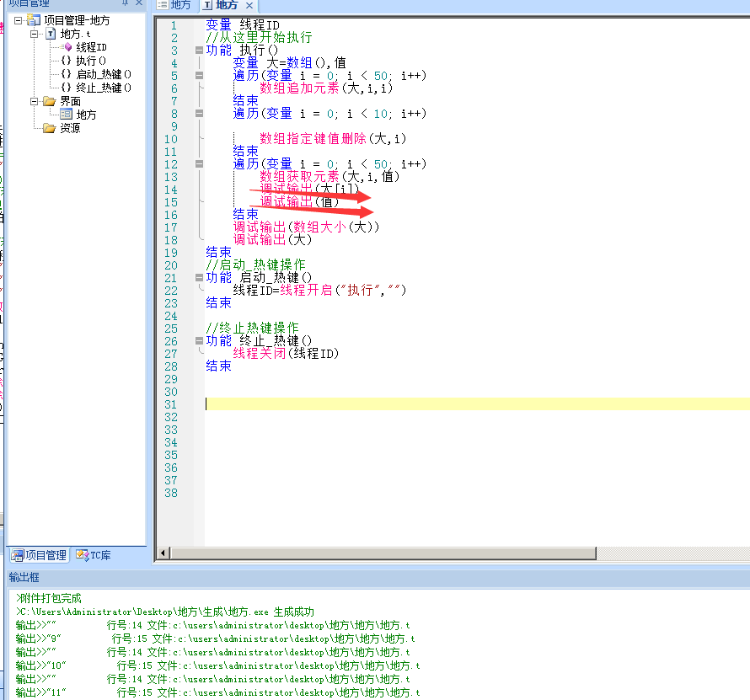This screenshot has width=750, height=700.
Task: Click 线程开启 on line 22
Action: point(306,291)
